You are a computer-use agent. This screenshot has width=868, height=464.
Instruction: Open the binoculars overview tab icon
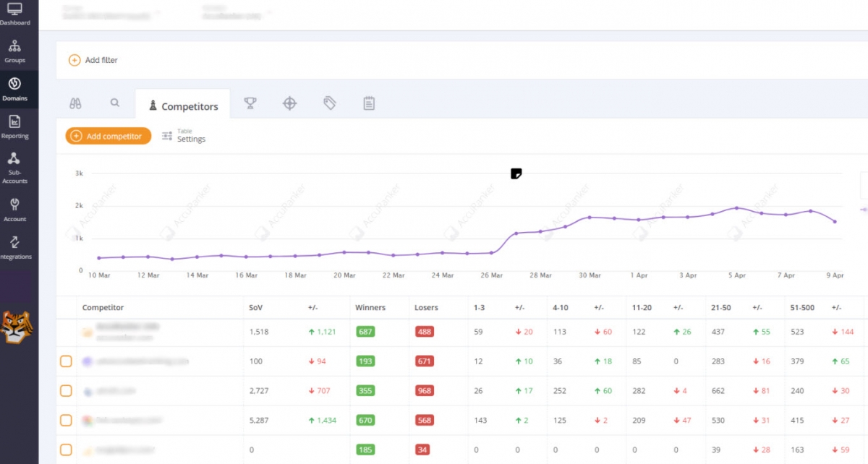(75, 103)
